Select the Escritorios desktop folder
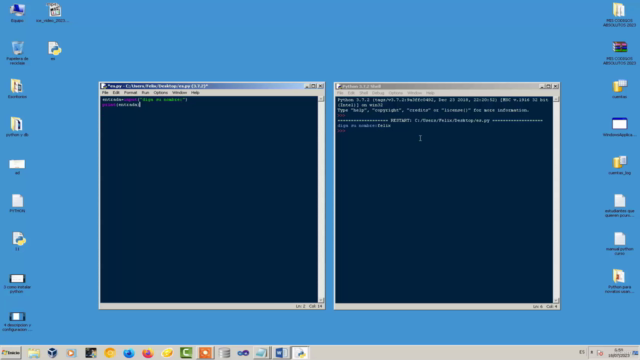Screen dimensions: 640x360 click(x=17, y=89)
